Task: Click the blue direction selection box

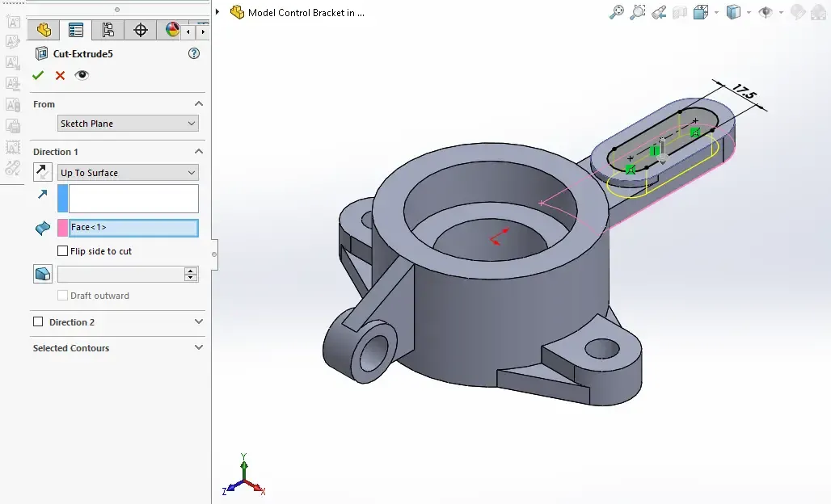Action: tap(133, 199)
